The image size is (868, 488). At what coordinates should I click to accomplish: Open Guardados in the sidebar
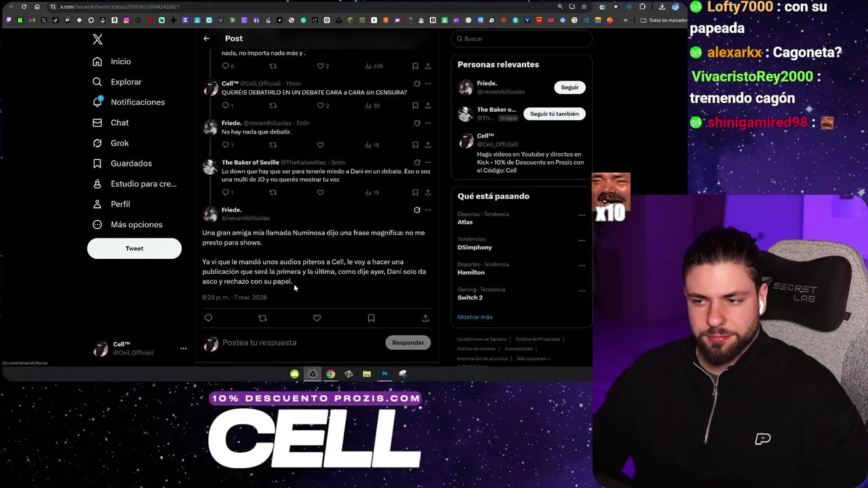[123, 163]
